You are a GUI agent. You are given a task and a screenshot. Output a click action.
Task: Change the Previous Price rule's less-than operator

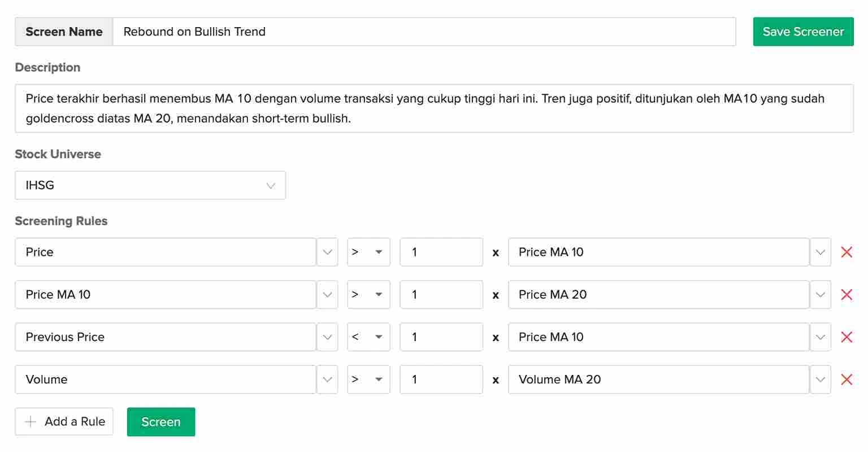368,337
